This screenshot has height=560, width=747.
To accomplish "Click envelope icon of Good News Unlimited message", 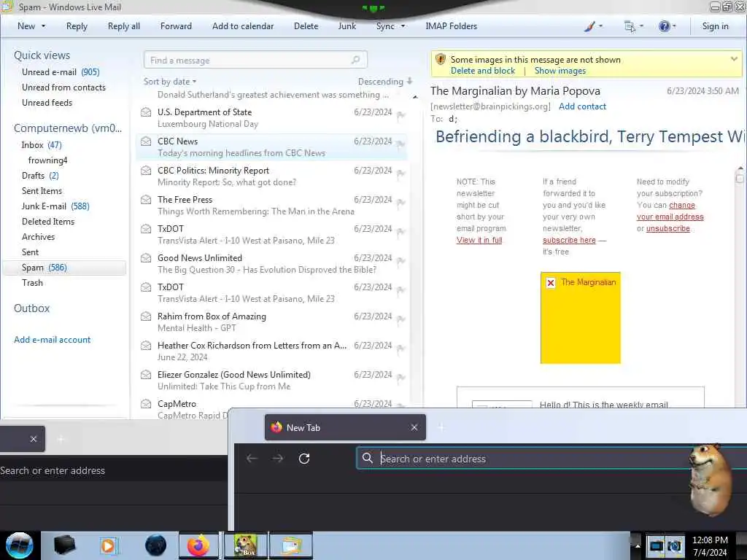I will click(x=146, y=258).
